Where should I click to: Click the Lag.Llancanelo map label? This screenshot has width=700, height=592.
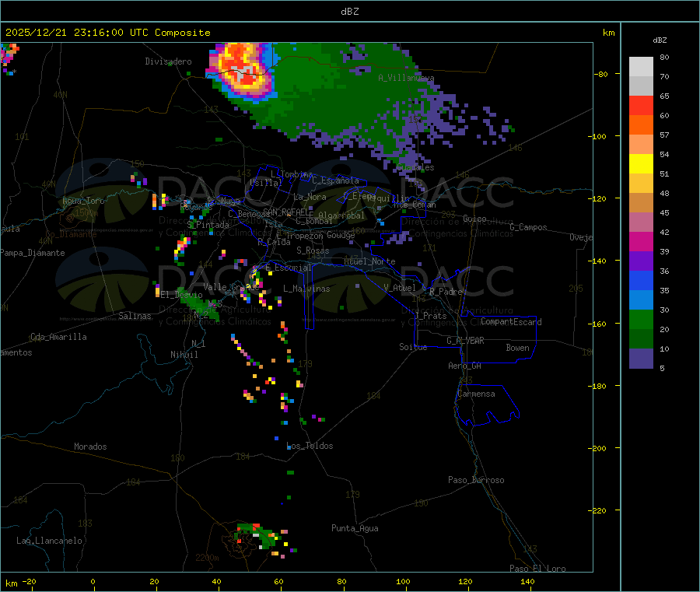point(50,541)
